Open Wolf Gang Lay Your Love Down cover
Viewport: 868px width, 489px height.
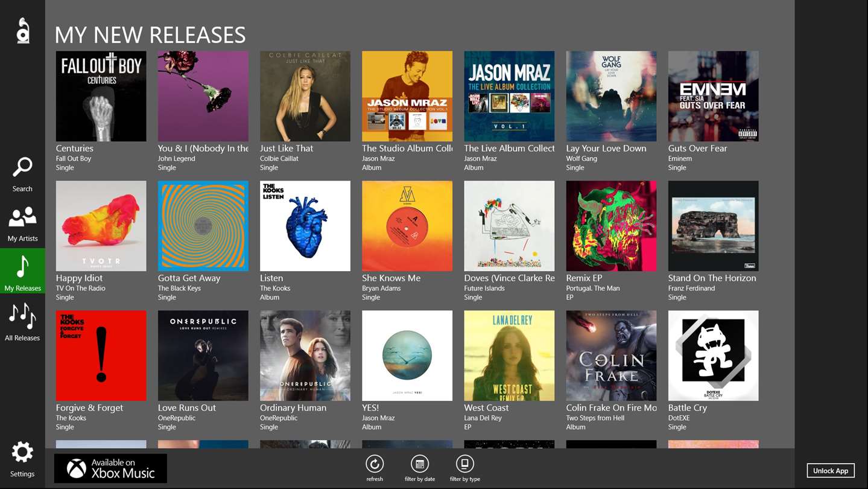coord(611,96)
